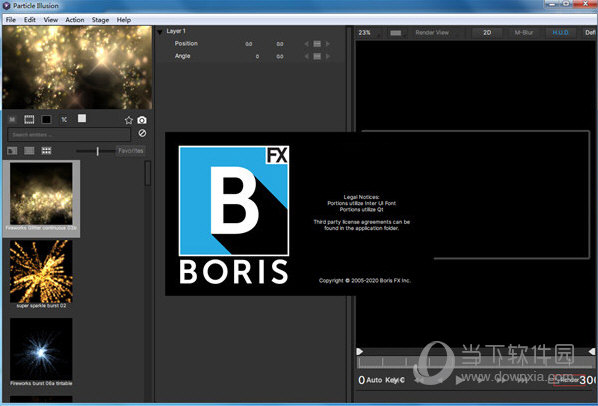Image resolution: width=598 pixels, height=406 pixels.
Task: Toggle the Favorites filter button
Action: 130,151
